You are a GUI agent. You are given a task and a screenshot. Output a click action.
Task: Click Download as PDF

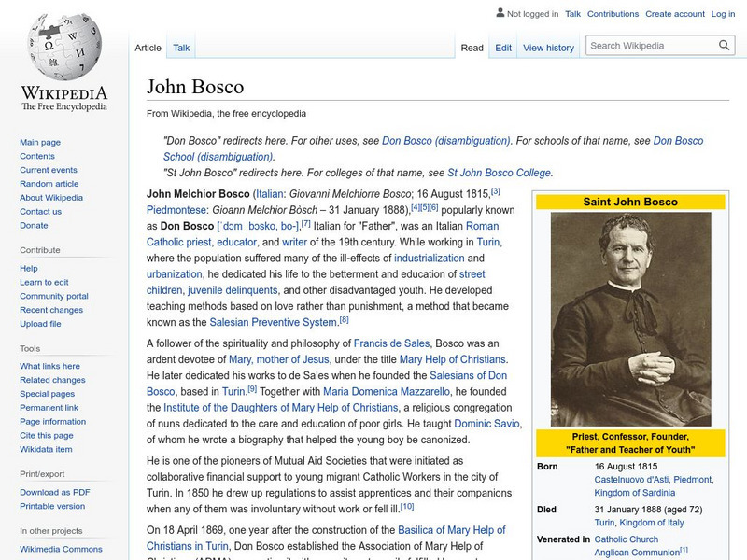(x=55, y=492)
